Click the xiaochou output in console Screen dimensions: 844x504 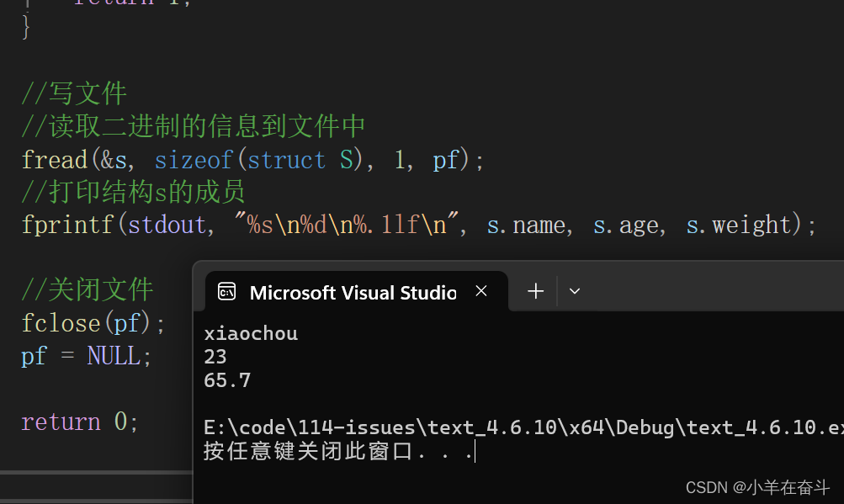click(x=251, y=334)
